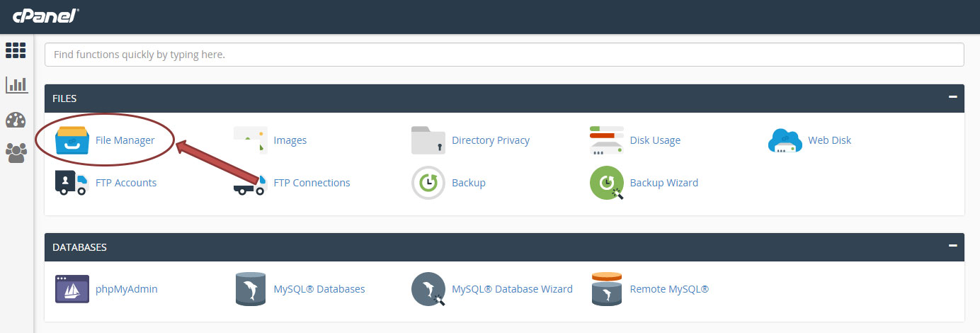Focus the find functions search field
Image resolution: width=980 pixels, height=333 pixels.
(x=503, y=55)
